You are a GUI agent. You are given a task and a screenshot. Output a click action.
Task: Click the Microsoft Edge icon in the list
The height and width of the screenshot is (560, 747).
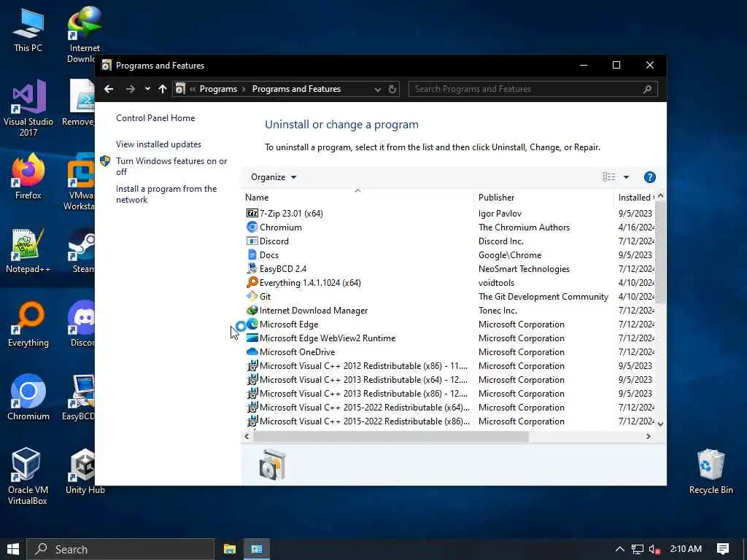pyautogui.click(x=252, y=324)
